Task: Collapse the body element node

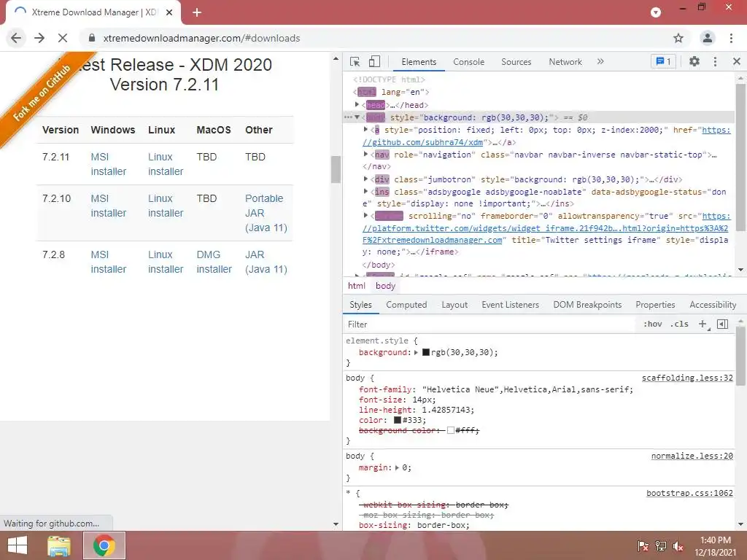Action: click(357, 117)
